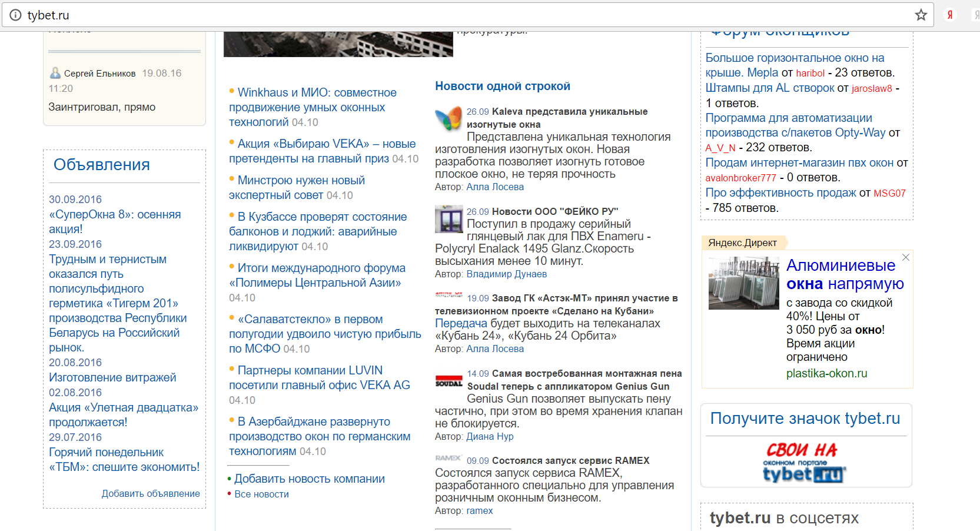
Task: Click 'Добавить объявление' link
Action: pos(151,493)
